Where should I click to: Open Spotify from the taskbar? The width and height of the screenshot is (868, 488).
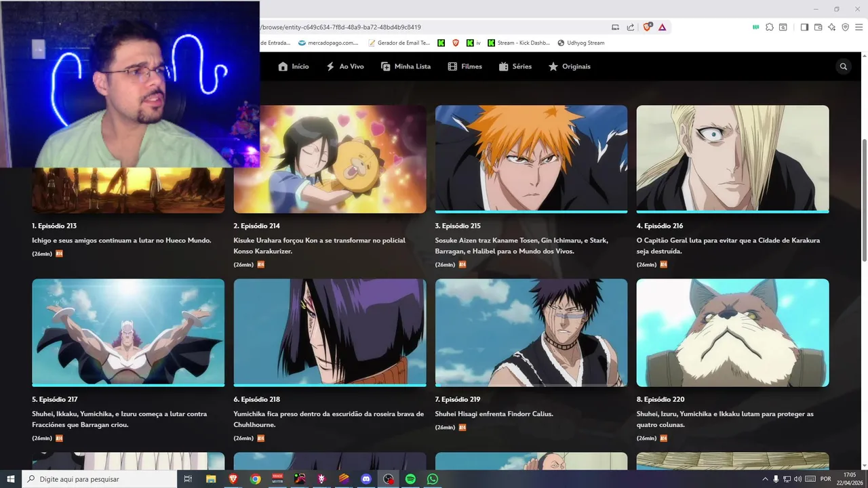pos(410,479)
